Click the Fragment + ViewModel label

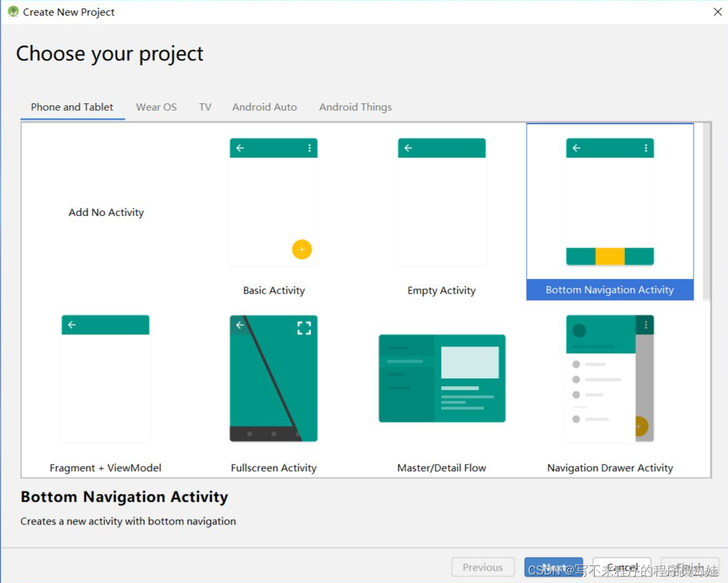coord(105,468)
